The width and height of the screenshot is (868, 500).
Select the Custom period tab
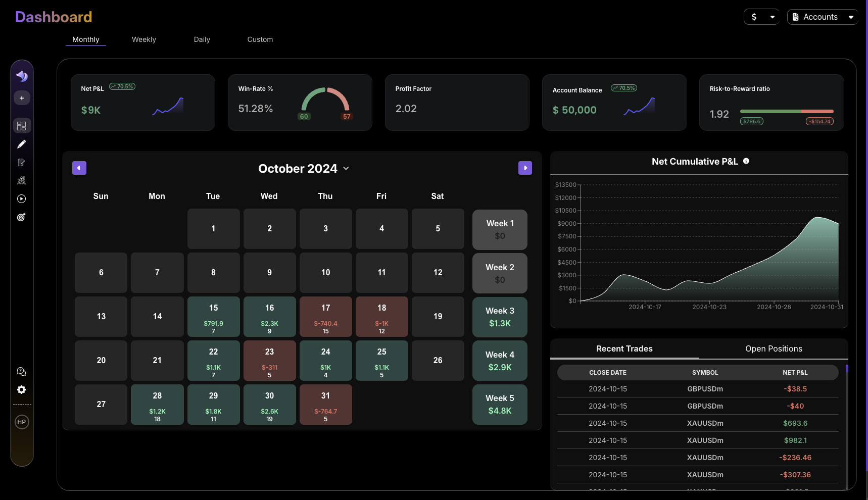[x=260, y=39]
